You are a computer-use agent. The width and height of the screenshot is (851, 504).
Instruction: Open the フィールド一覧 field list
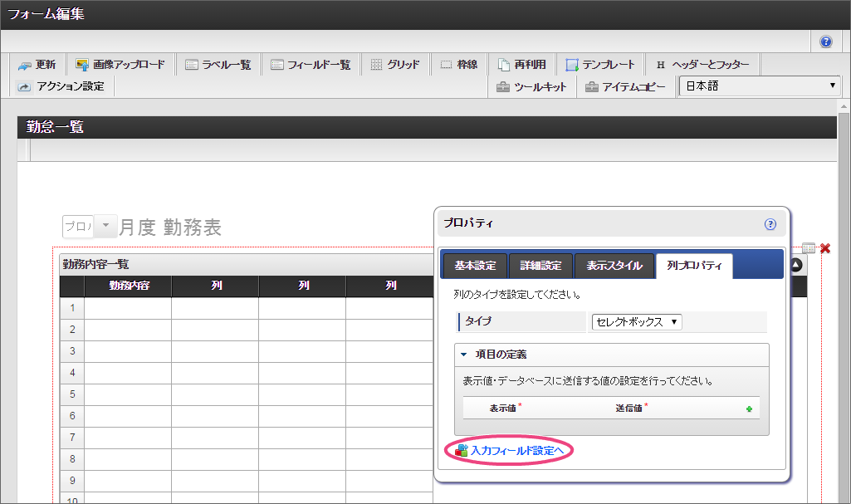pyautogui.click(x=311, y=65)
